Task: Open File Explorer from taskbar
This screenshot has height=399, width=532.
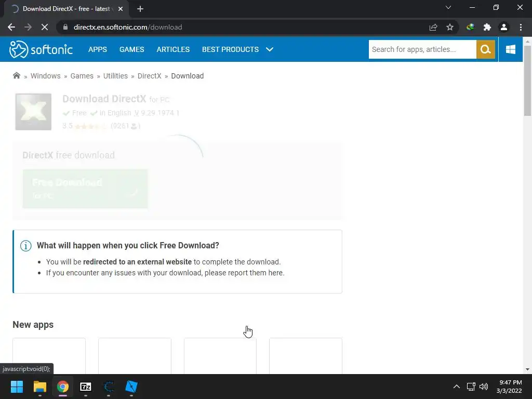Action: [x=39, y=387]
